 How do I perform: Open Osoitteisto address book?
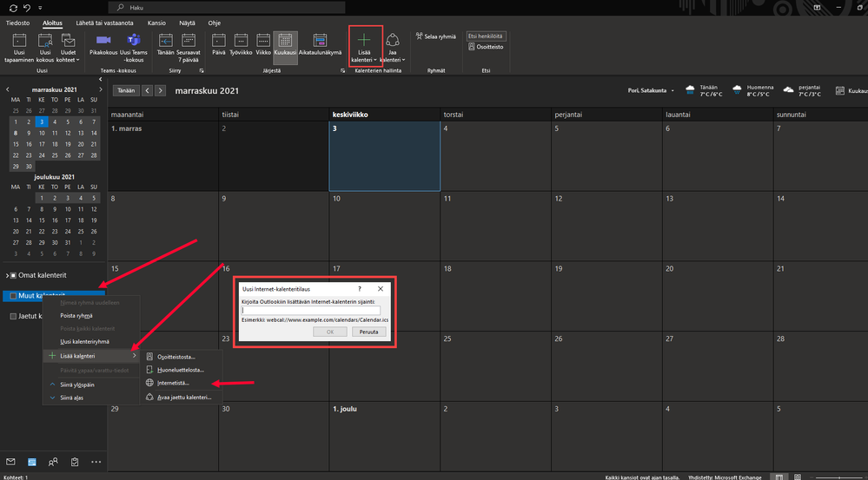point(486,47)
